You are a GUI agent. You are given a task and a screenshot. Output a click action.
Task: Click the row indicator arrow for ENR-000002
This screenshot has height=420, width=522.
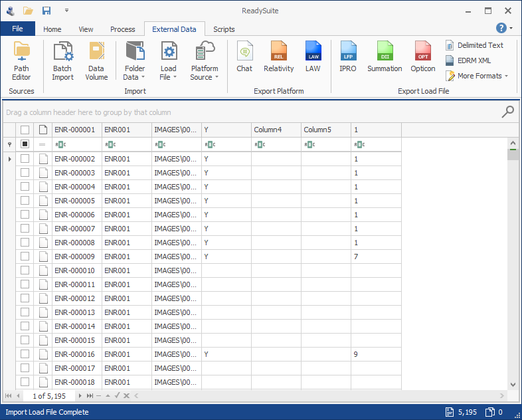[x=10, y=159]
